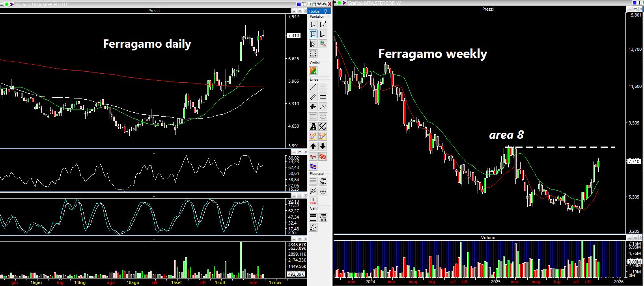The height and width of the screenshot is (286, 644).
Task: Select the tool right of the text tool
Action: pos(323,126)
